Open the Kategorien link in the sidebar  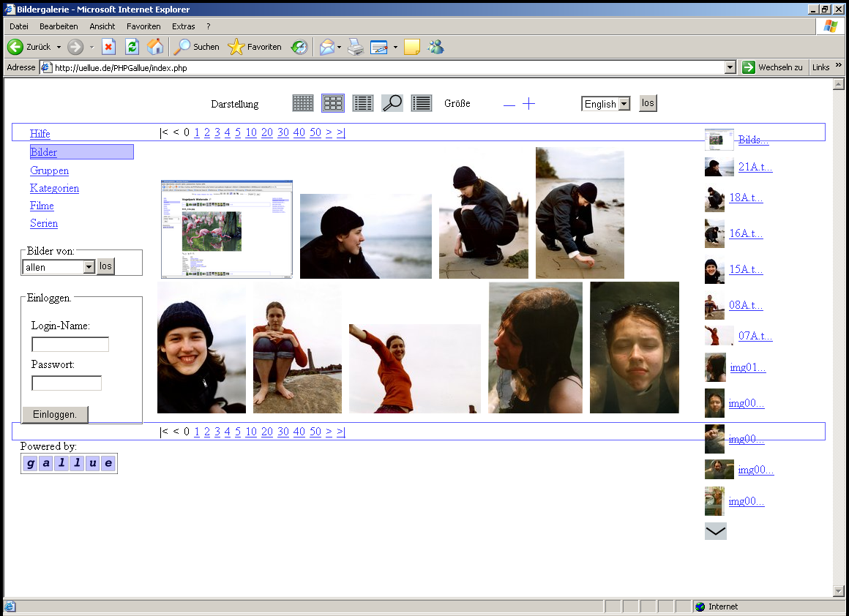click(x=55, y=188)
